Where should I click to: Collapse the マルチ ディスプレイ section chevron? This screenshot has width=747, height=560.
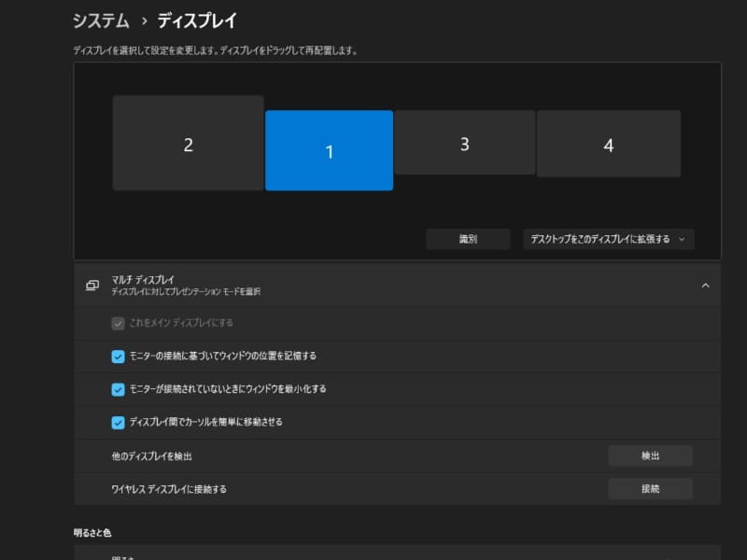706,286
